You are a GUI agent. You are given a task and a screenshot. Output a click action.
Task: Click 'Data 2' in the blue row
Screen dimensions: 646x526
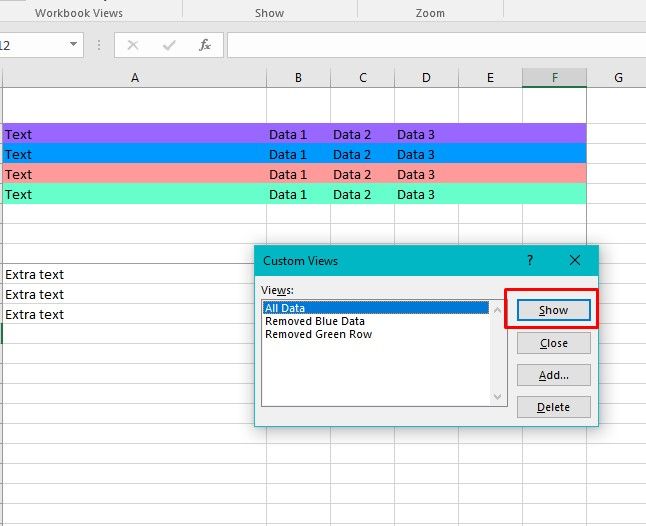pyautogui.click(x=352, y=154)
